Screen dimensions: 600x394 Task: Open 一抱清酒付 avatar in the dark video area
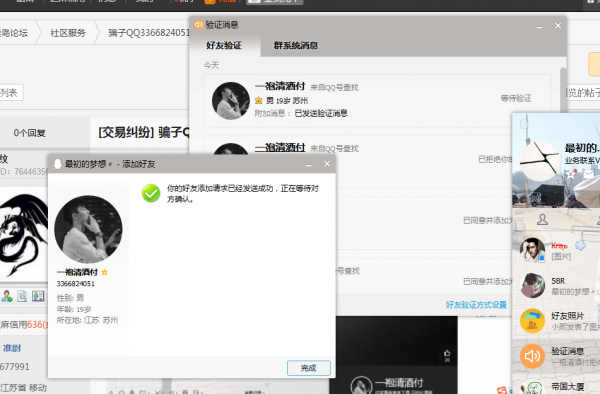tap(361, 386)
